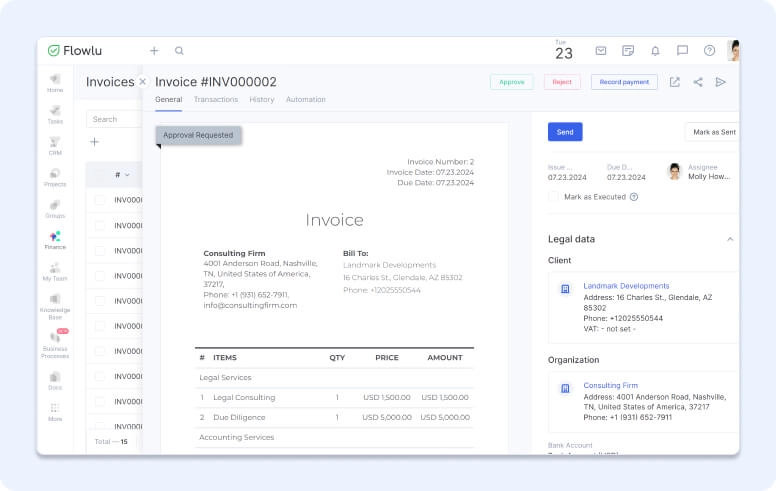Open My Team in the sidebar
The width and height of the screenshot is (776, 491).
[55, 272]
